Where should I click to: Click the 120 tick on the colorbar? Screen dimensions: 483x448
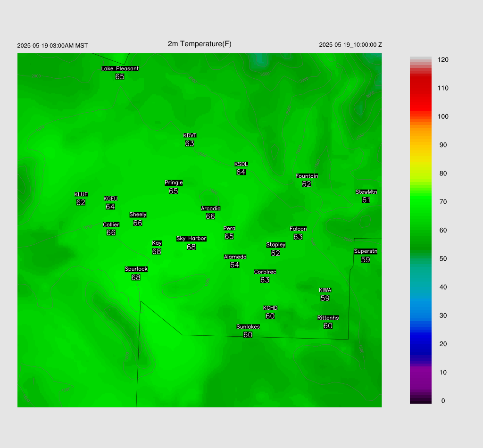[443, 60]
